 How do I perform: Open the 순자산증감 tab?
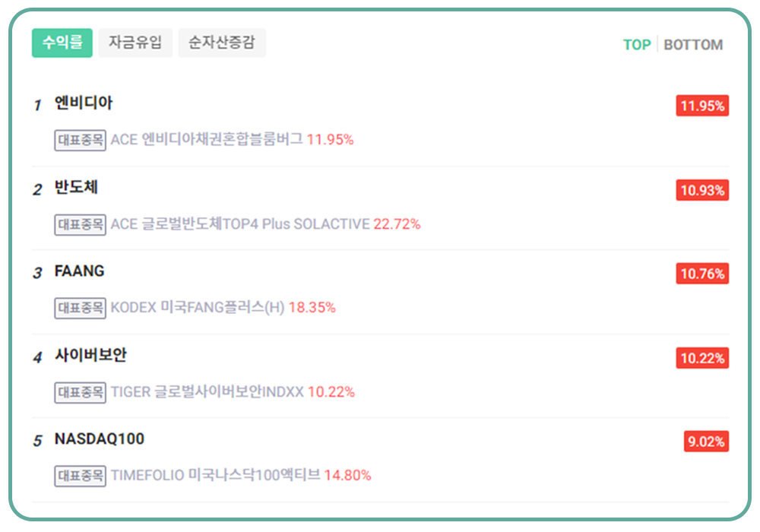[222, 43]
